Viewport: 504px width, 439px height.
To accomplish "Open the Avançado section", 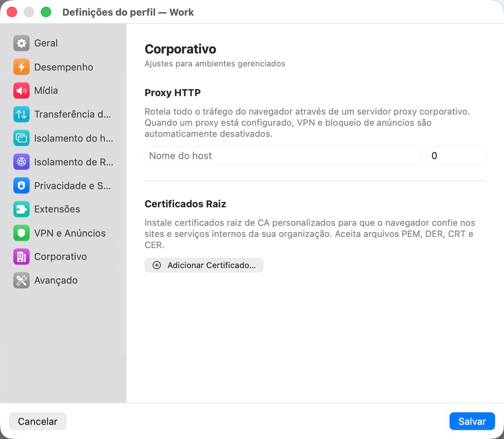I will (63, 280).
